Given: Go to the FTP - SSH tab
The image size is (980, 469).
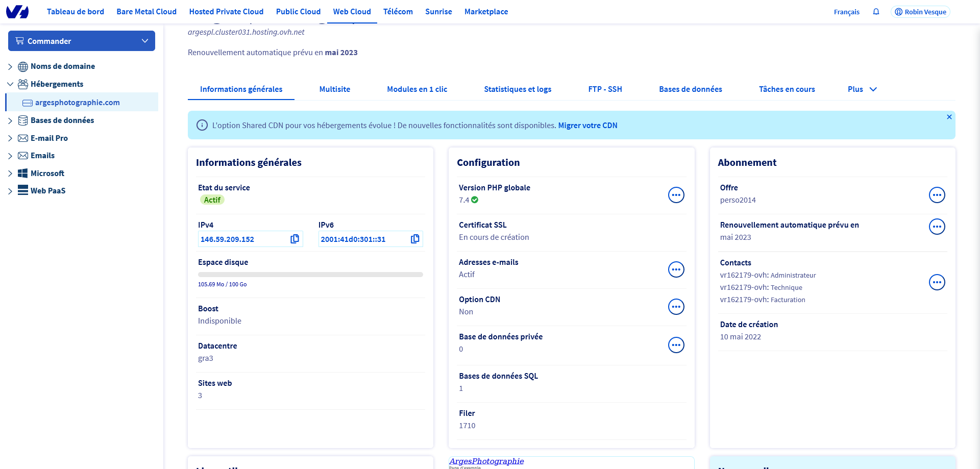Looking at the screenshot, I should (x=605, y=89).
